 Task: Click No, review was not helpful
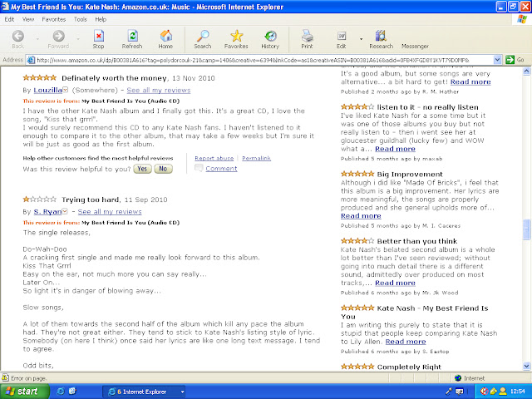pyautogui.click(x=163, y=169)
